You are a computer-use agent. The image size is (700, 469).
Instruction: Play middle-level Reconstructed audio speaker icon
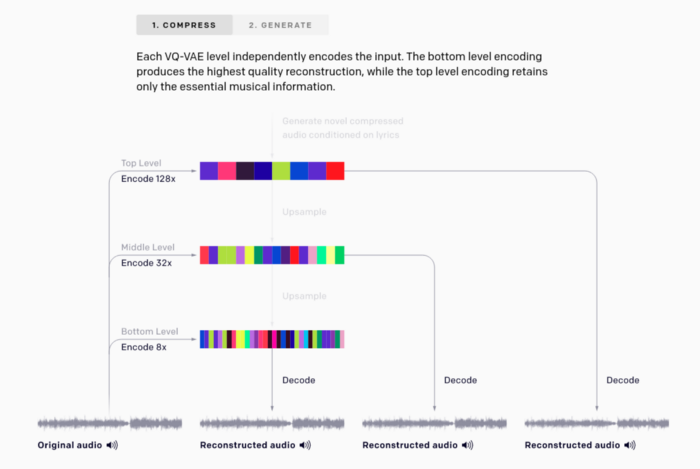pos(467,445)
